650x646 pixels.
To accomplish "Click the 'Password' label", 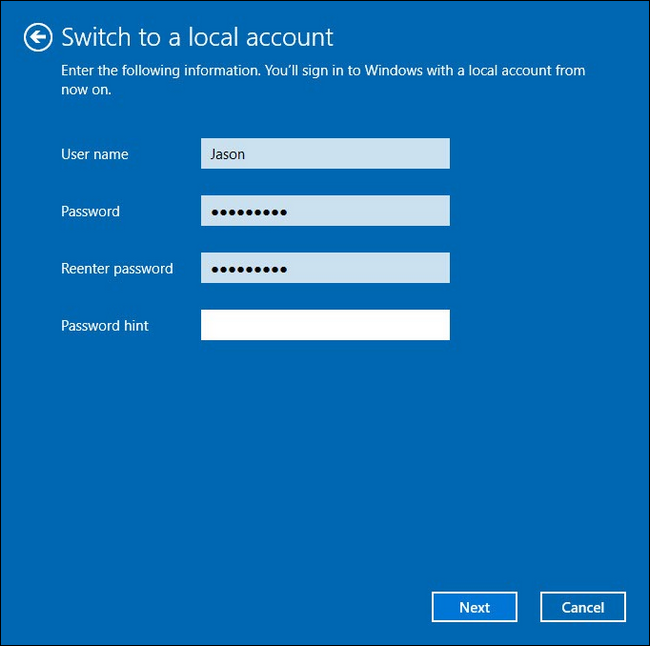I will [90, 211].
